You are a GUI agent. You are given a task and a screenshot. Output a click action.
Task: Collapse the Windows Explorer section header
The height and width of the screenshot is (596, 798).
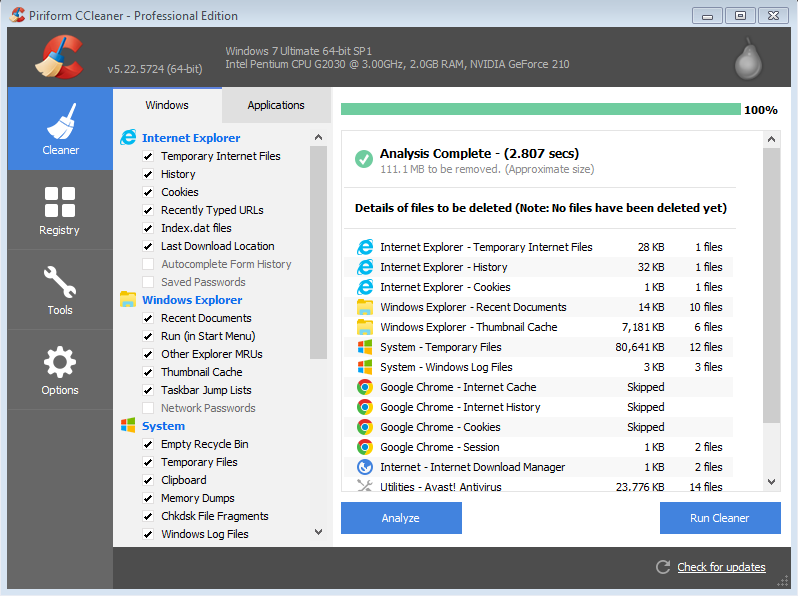click(192, 300)
